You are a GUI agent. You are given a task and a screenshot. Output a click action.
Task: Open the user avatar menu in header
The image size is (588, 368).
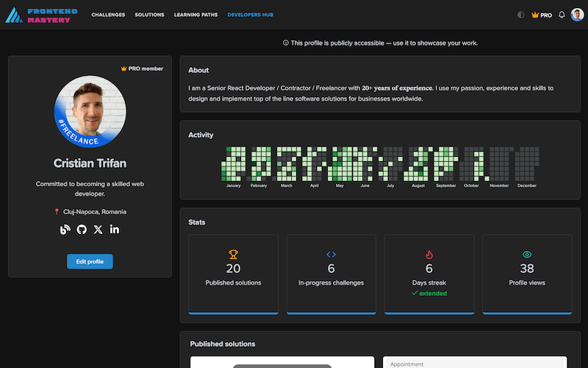(x=577, y=15)
